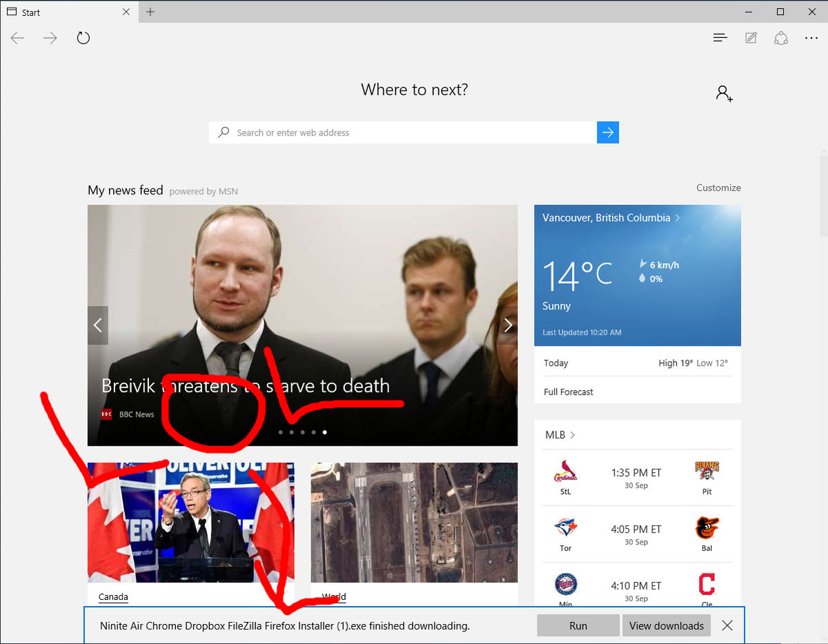The height and width of the screenshot is (644, 828).
Task: Open the Hub (favorites, reading list) icon
Action: (x=720, y=38)
